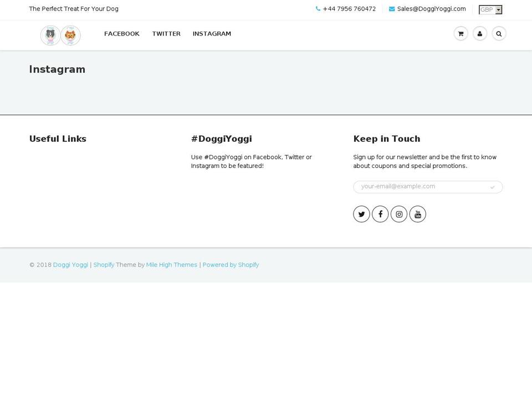The width and height of the screenshot is (532, 399).
Task: Click the envelope email icon
Action: (x=392, y=9)
